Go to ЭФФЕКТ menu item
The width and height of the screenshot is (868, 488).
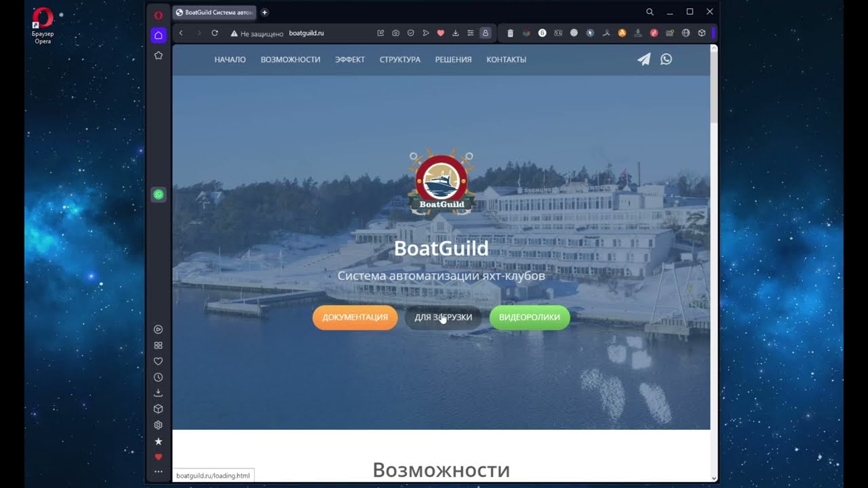350,60
